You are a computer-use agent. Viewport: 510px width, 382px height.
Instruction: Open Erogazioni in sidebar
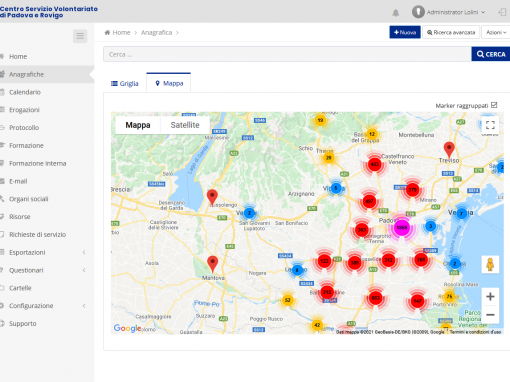(x=24, y=110)
